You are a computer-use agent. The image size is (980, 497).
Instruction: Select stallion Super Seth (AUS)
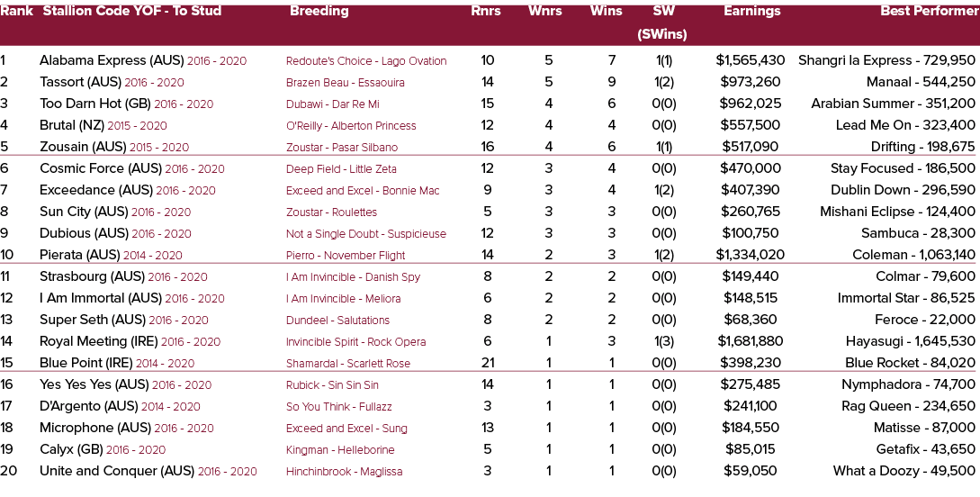tap(93, 320)
